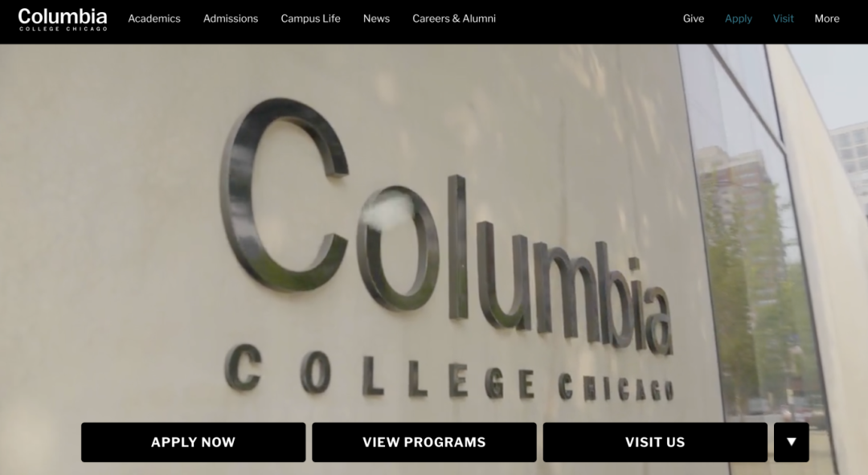Follow the Visit link in header

pyautogui.click(x=783, y=18)
